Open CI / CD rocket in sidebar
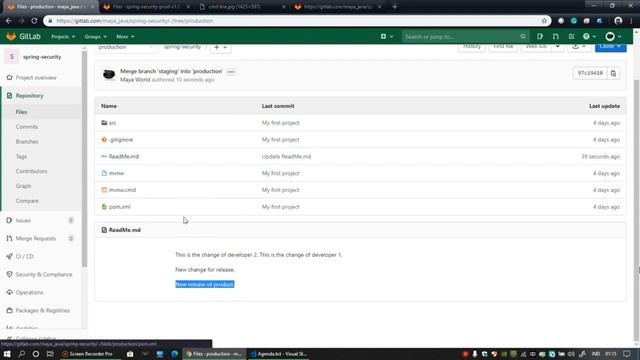Viewport: 640px width, 360px height. (x=9, y=256)
